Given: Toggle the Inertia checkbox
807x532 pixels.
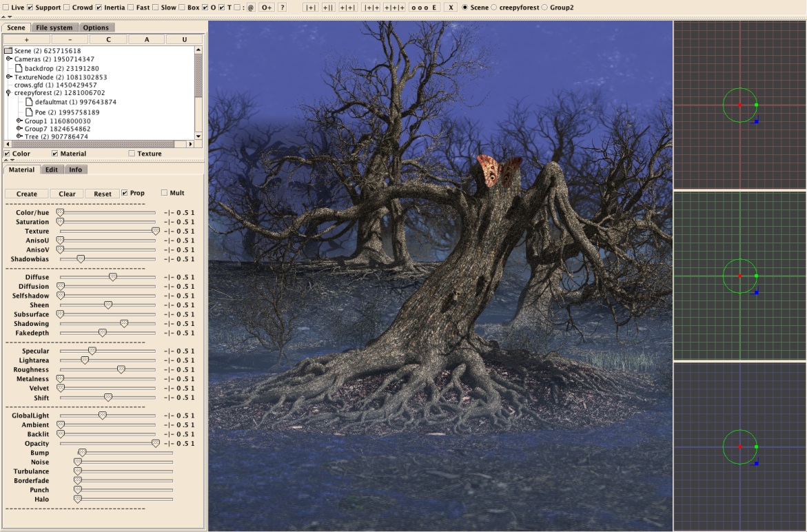Looking at the screenshot, I should [99, 7].
